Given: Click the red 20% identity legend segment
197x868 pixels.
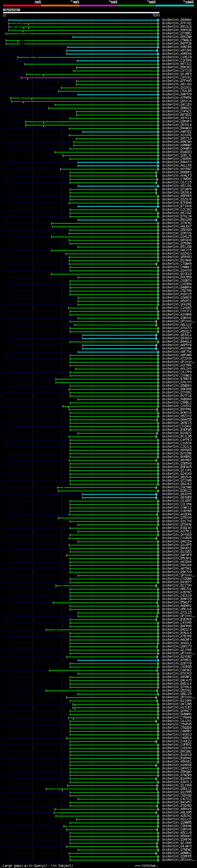Looking at the screenshot, I should [x=22, y=6].
